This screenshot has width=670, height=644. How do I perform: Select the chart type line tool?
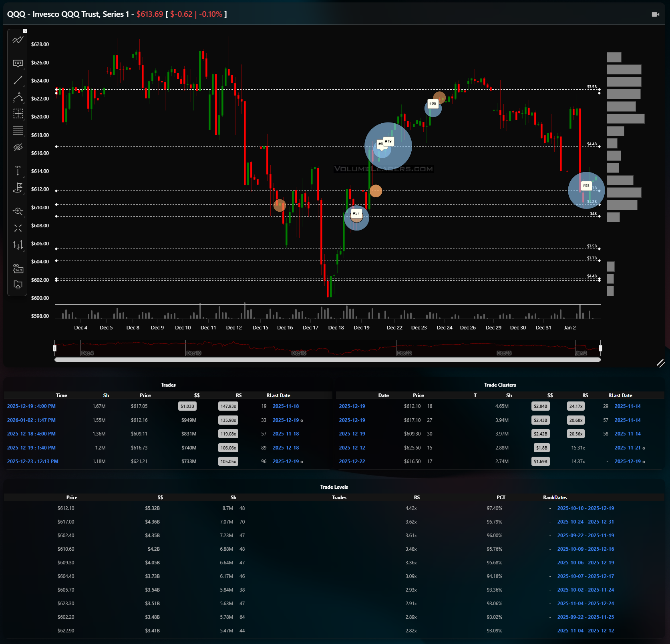click(18, 40)
